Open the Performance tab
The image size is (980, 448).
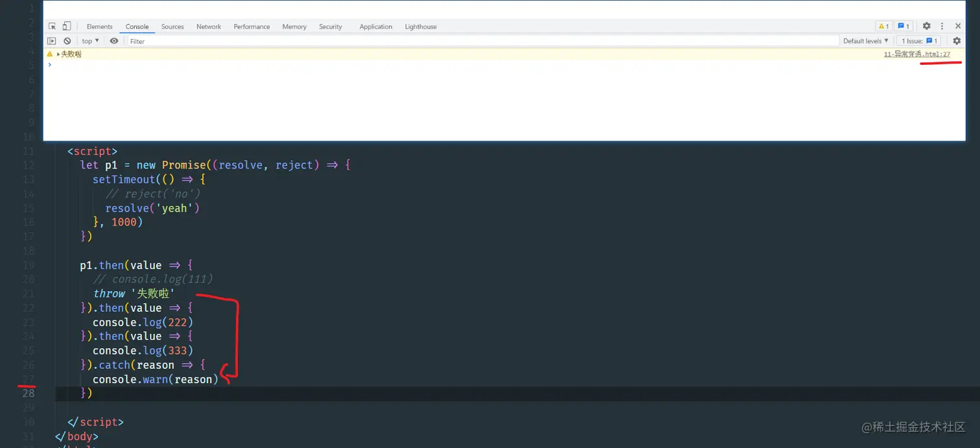pos(251,27)
